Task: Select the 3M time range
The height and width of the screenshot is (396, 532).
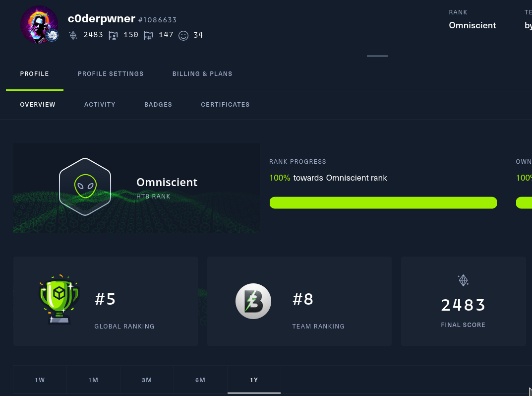Action: click(147, 380)
